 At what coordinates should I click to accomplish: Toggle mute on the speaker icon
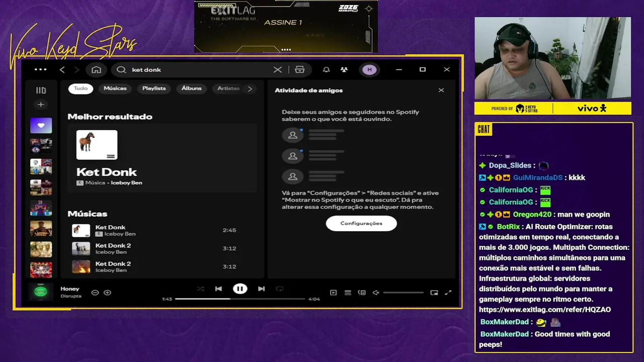(376, 293)
